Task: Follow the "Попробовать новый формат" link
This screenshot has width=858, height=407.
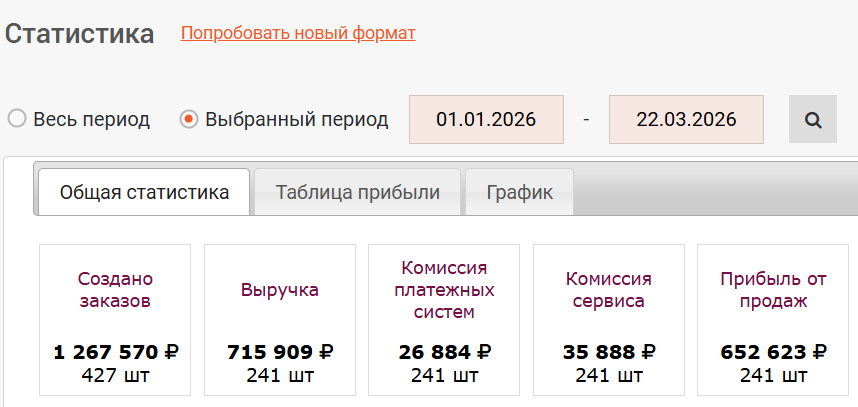Action: pos(298,33)
